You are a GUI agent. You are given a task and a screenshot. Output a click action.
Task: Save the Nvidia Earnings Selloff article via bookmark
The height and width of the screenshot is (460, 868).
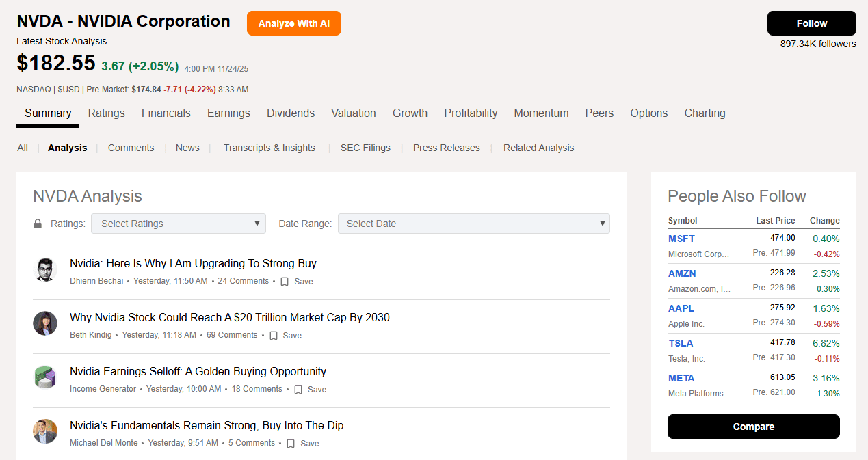click(298, 390)
